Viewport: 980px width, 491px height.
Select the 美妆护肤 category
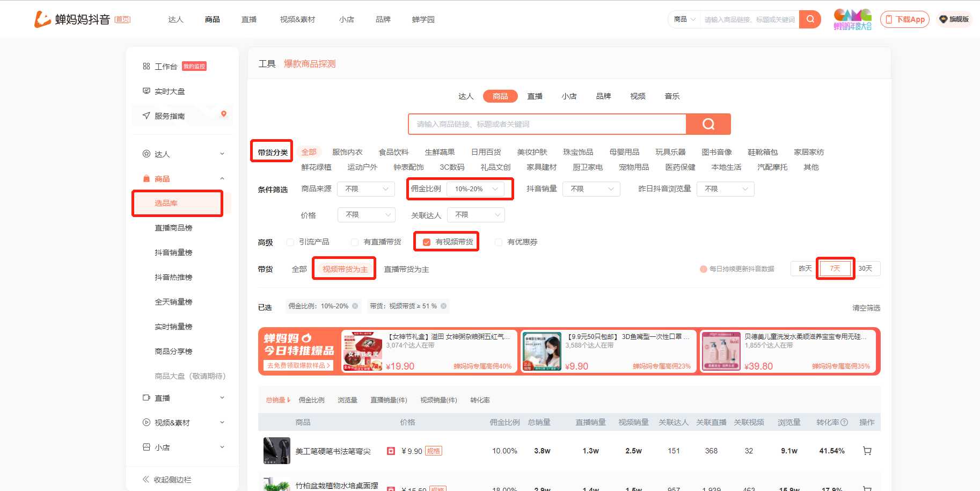(x=532, y=152)
